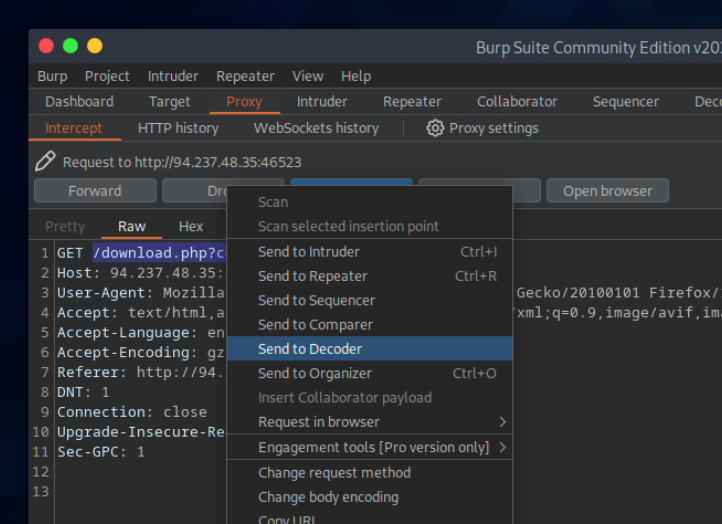Open Proxy settings via gear icon
Viewport: 722px width, 524px height.
click(435, 128)
